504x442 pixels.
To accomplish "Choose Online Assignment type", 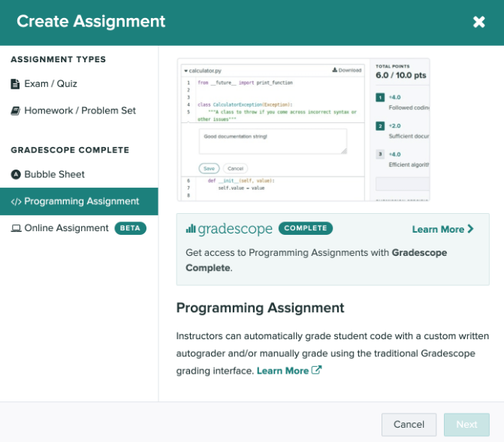I will click(79, 228).
